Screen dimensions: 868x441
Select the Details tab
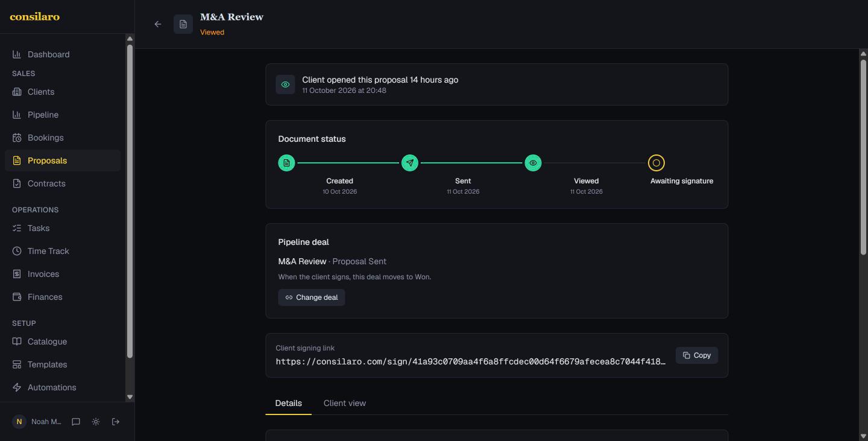click(x=289, y=403)
